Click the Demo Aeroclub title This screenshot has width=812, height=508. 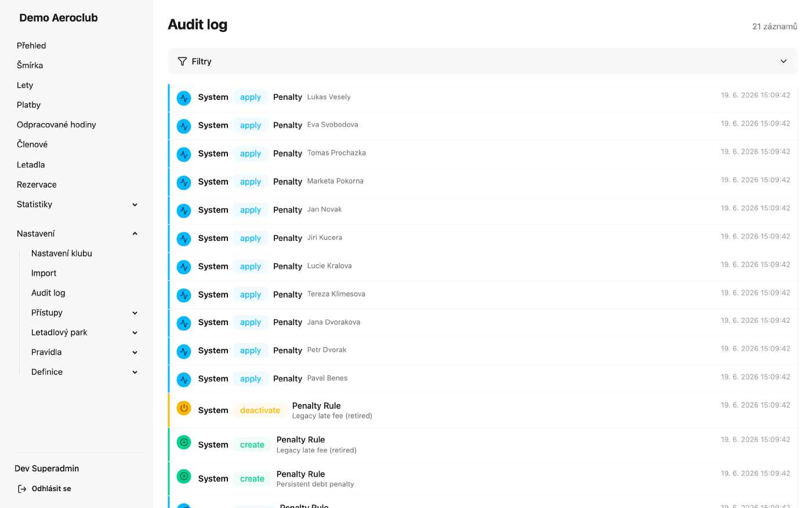click(x=59, y=18)
